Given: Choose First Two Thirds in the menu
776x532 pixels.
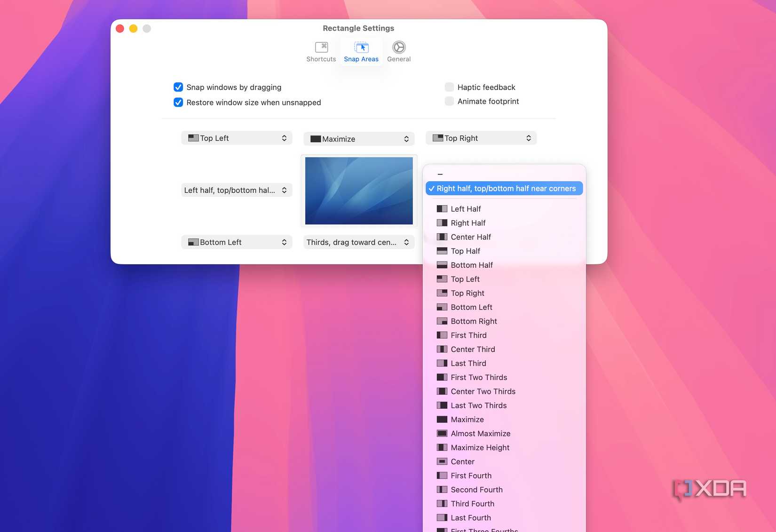Looking at the screenshot, I should click(x=479, y=377).
